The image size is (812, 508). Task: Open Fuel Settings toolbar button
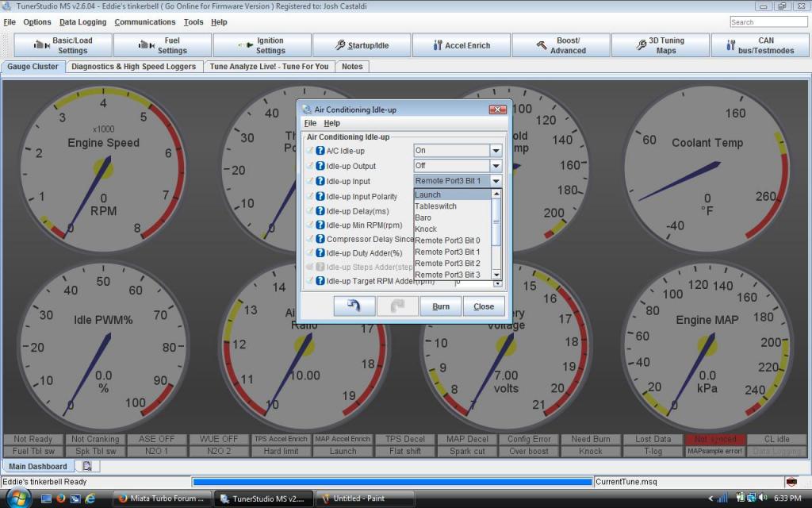coord(162,45)
